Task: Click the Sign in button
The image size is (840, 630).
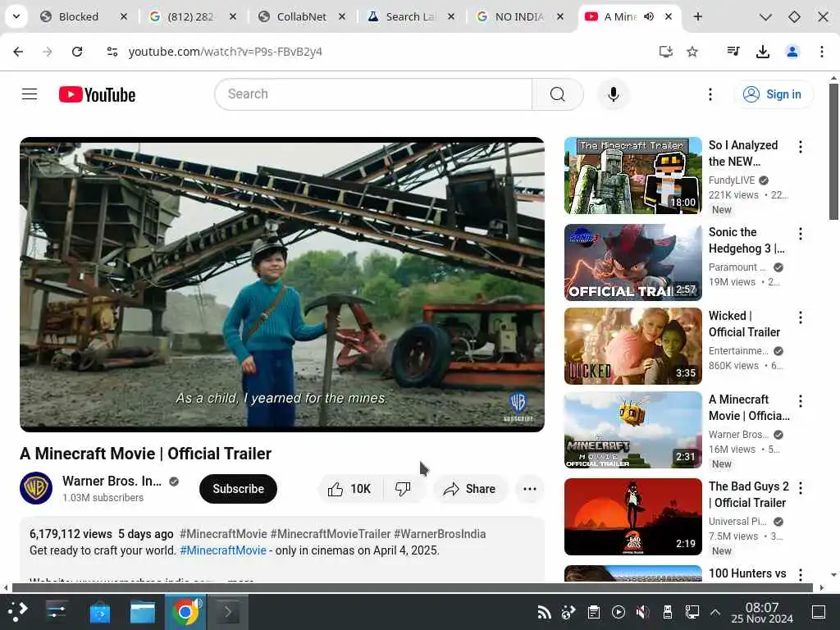Action: pos(773,94)
